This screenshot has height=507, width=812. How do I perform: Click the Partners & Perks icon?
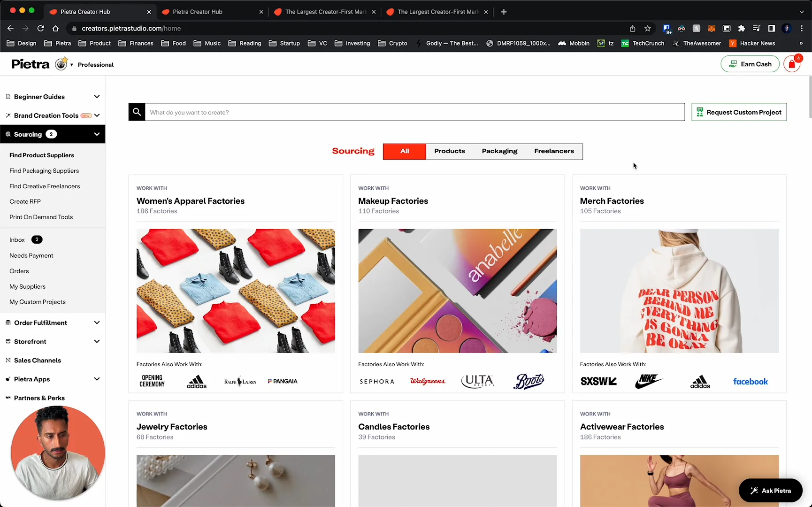coord(8,398)
